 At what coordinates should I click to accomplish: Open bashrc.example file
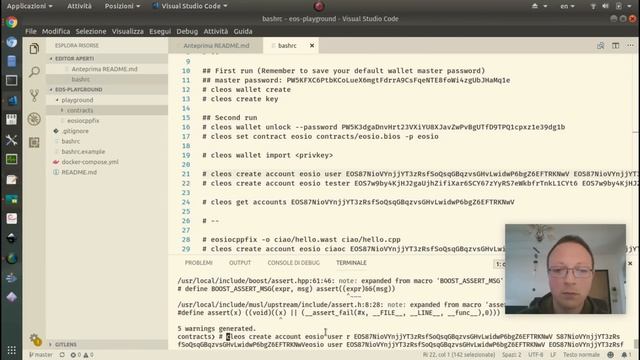83,151
